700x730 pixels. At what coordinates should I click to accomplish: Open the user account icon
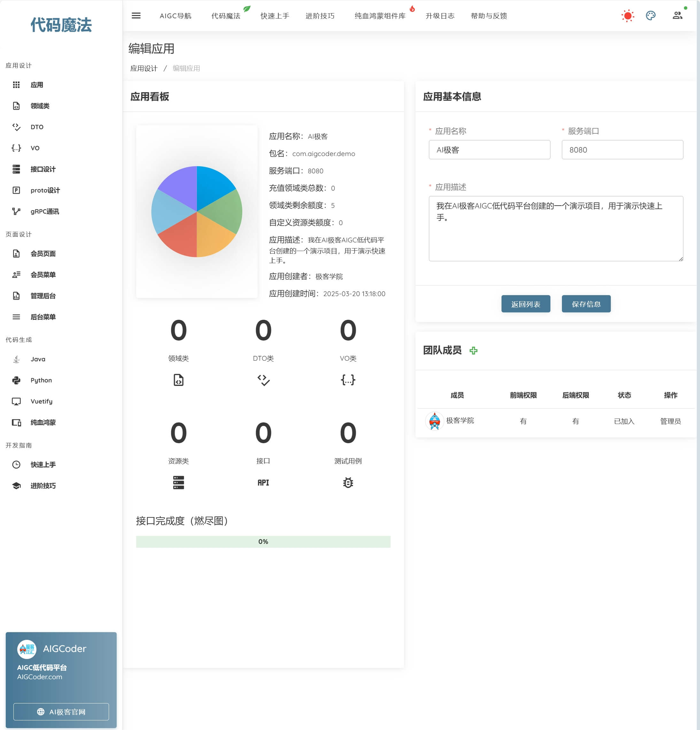677,16
